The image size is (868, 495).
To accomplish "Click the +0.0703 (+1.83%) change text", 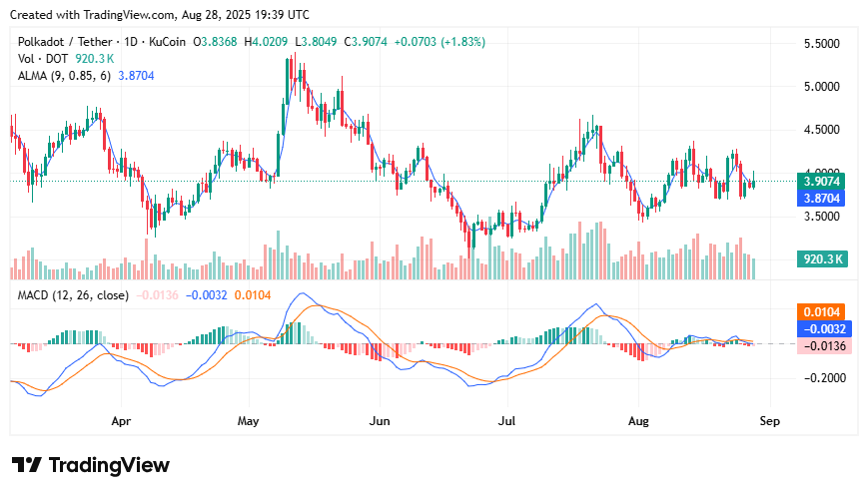I will click(439, 42).
